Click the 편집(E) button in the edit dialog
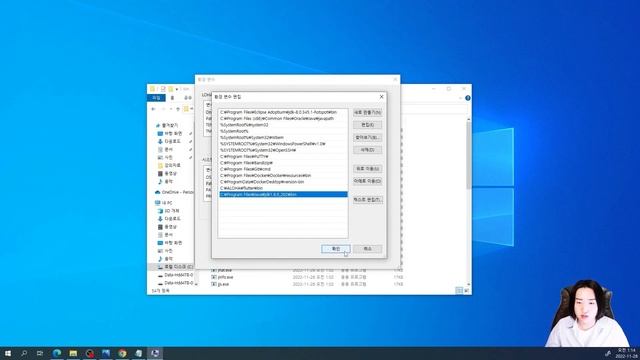The width and height of the screenshot is (640, 360). click(368, 125)
